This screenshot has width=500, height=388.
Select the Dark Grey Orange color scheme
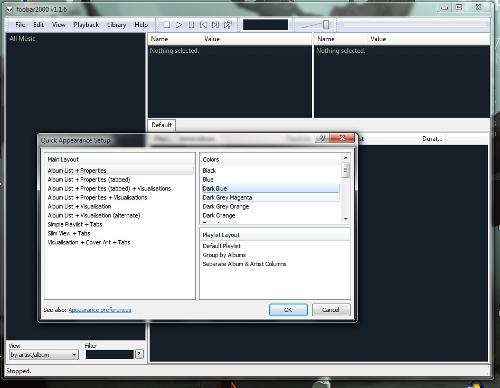271,207
